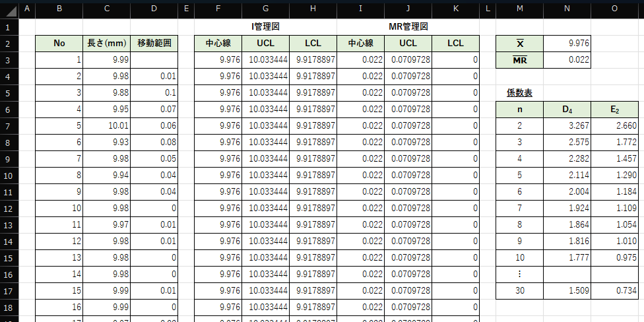Click the MR-bar label cell M3
Image resolution: width=644 pixels, height=322 pixels.
(519, 61)
